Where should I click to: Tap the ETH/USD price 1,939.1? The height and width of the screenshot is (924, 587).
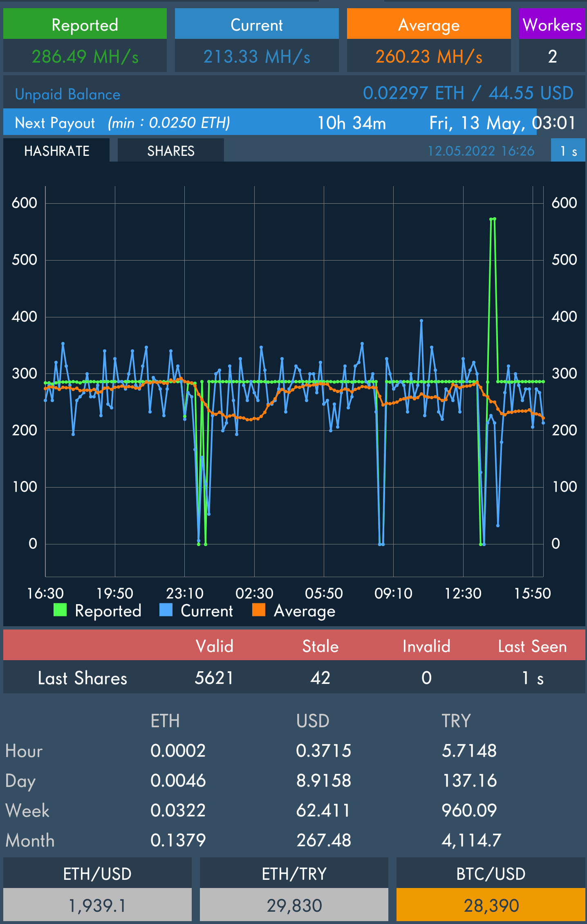click(x=97, y=906)
